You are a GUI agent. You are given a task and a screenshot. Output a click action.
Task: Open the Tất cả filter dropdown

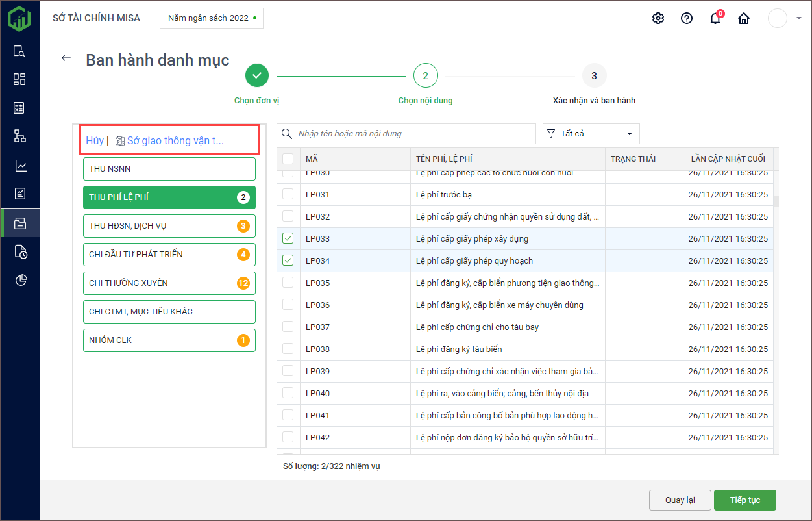[x=591, y=134]
